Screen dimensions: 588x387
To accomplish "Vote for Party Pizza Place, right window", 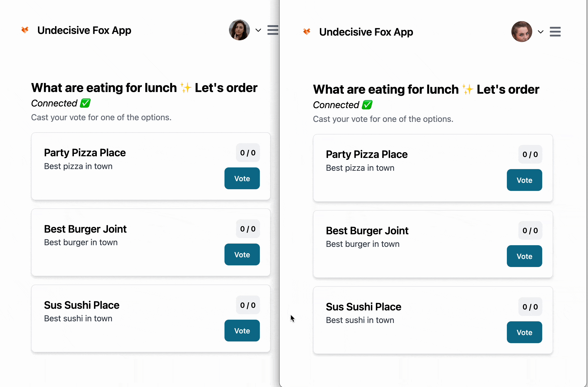I will tap(524, 180).
